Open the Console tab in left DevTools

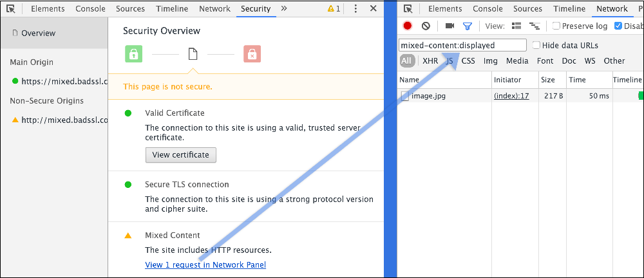[x=90, y=8]
